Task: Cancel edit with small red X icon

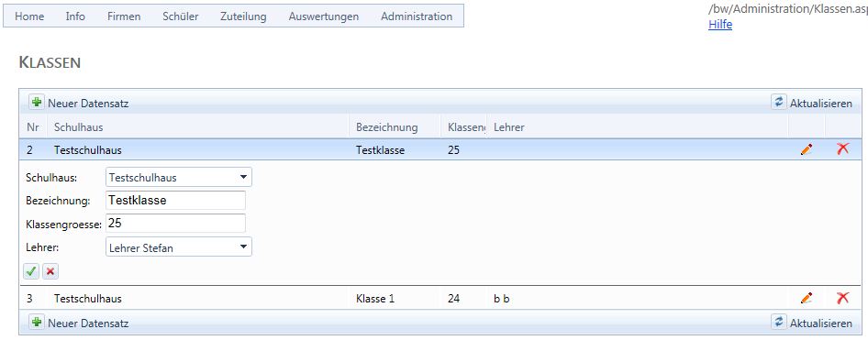Action: [x=50, y=271]
